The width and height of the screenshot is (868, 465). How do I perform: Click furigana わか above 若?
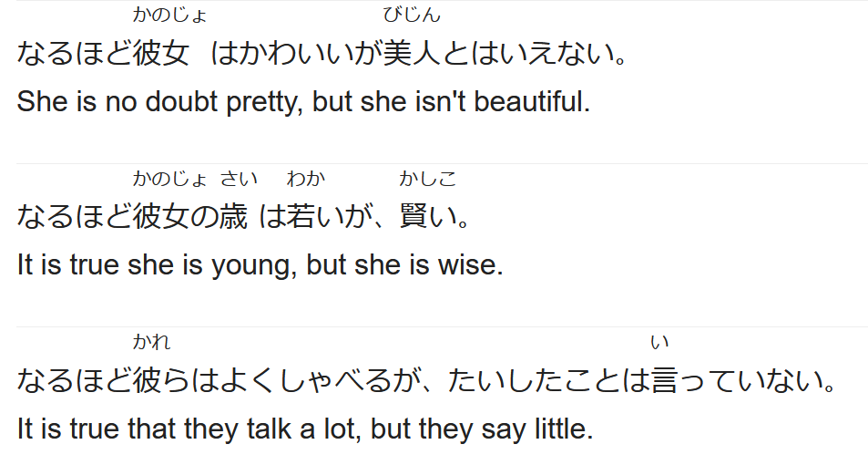[305, 179]
